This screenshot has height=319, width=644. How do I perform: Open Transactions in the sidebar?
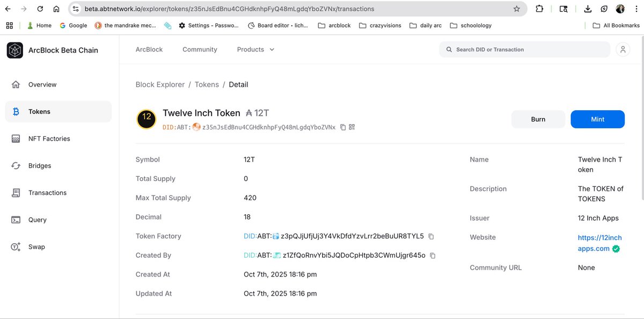click(58, 193)
